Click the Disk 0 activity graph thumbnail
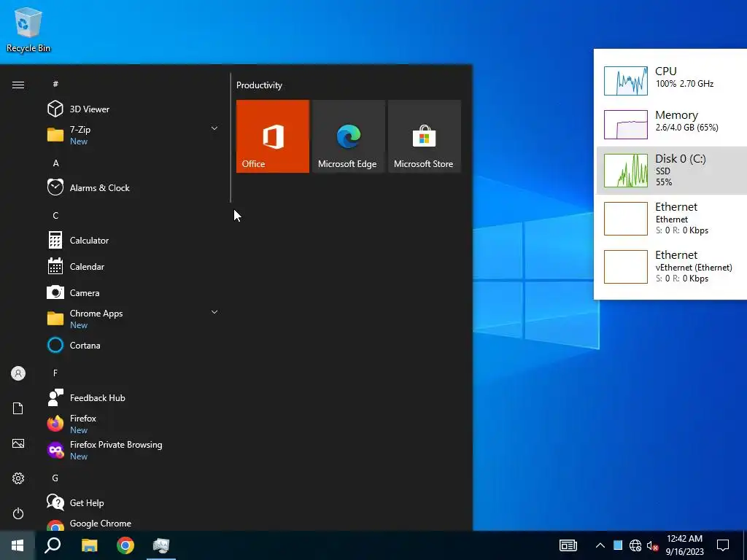This screenshot has height=560, width=747. tap(625, 171)
